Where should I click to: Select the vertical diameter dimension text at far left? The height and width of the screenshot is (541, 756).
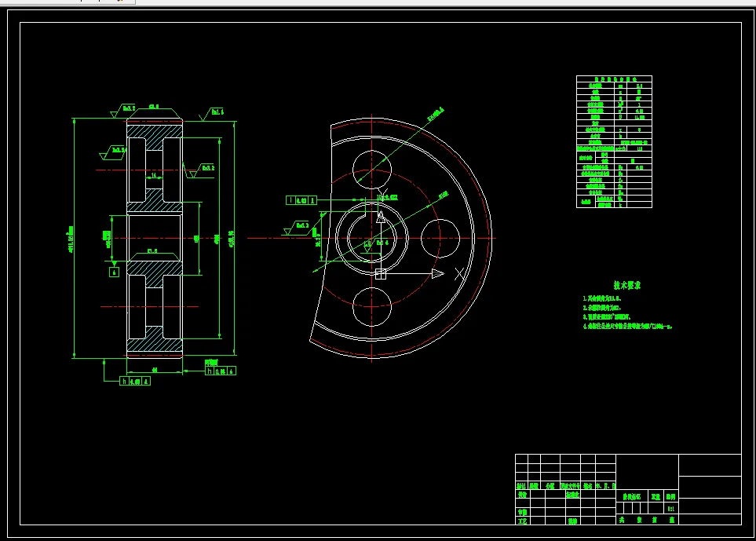click(71, 239)
